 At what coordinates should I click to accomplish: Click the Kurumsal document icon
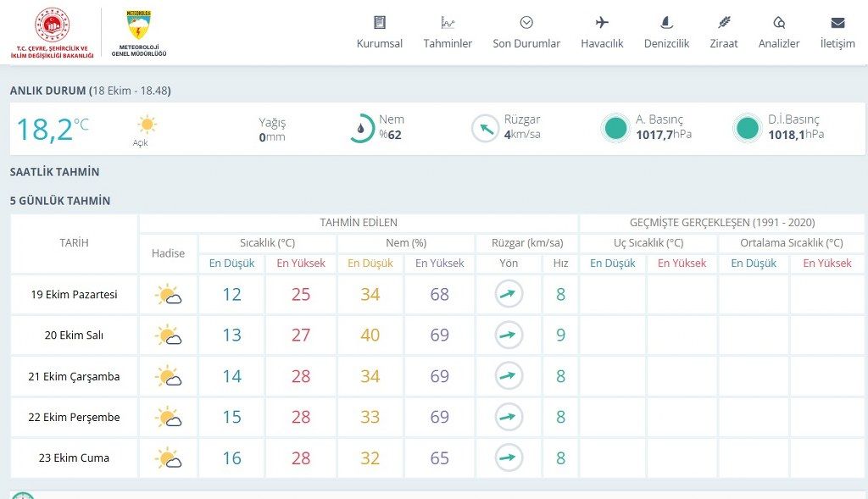[380, 23]
